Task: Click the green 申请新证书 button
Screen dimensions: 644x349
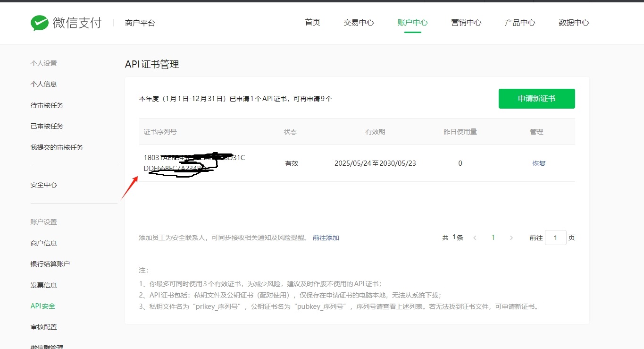Action: click(x=536, y=99)
